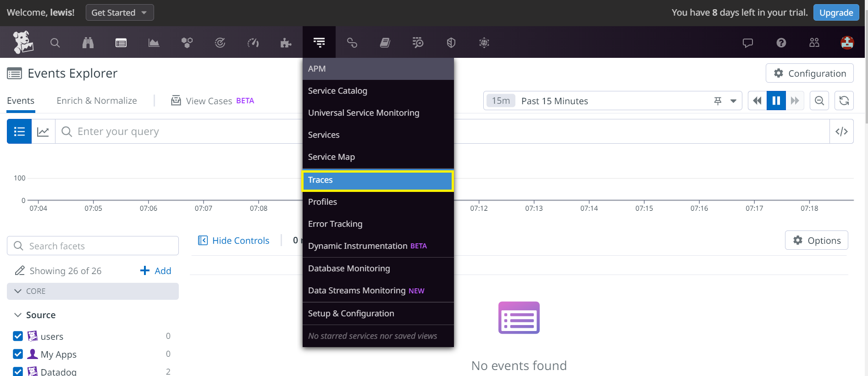Screen dimensions: 868x376
Task: Switch to the Events tab
Action: point(21,101)
